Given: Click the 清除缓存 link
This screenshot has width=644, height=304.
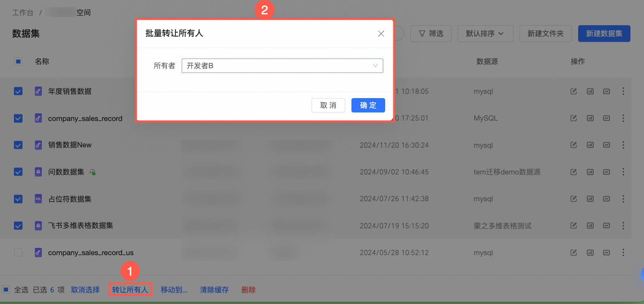Looking at the screenshot, I should [x=214, y=290].
